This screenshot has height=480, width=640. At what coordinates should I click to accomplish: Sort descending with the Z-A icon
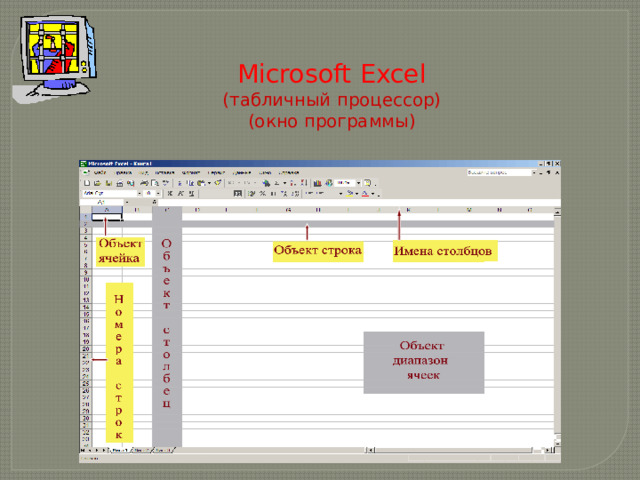[x=303, y=183]
